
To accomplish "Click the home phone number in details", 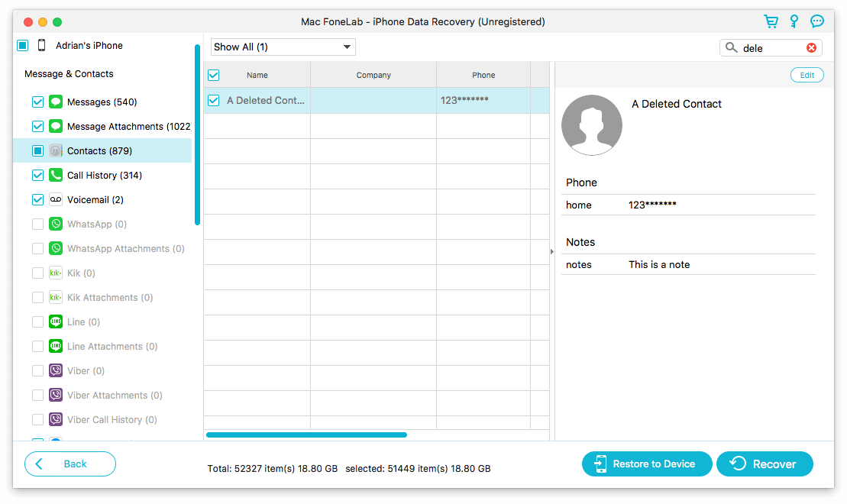I will (x=652, y=205).
